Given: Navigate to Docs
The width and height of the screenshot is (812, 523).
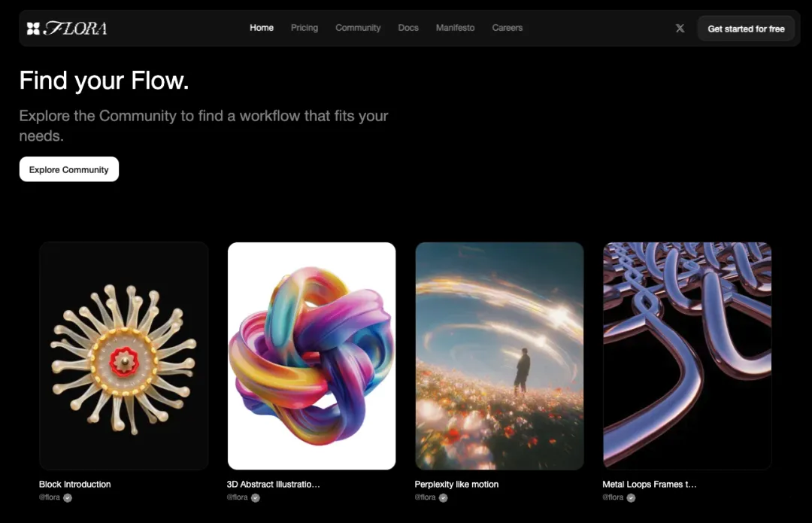Looking at the screenshot, I should pos(408,28).
